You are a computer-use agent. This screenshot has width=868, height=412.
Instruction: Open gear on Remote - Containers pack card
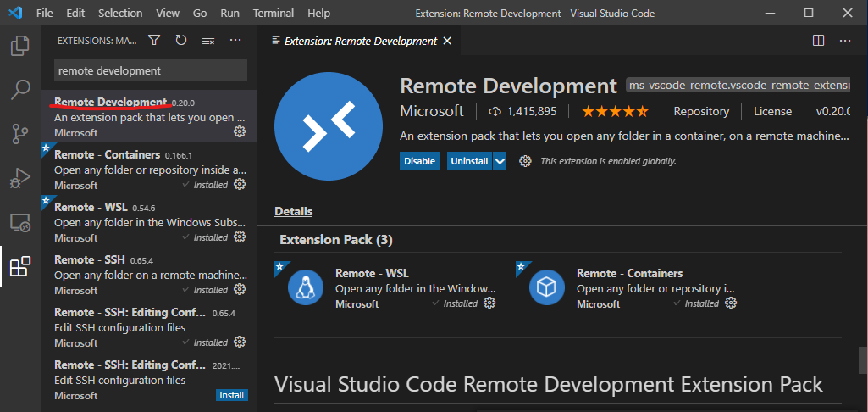pos(731,303)
